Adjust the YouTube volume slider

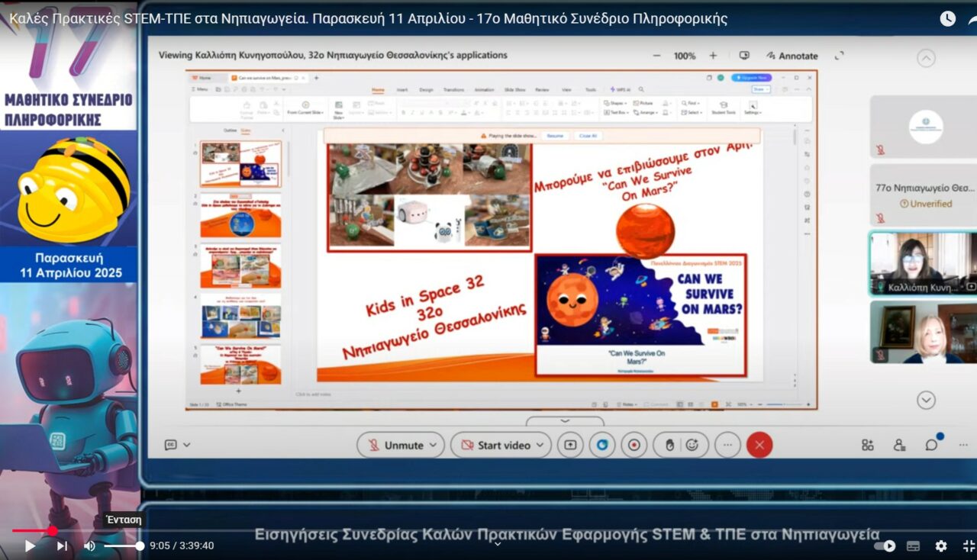point(124,546)
